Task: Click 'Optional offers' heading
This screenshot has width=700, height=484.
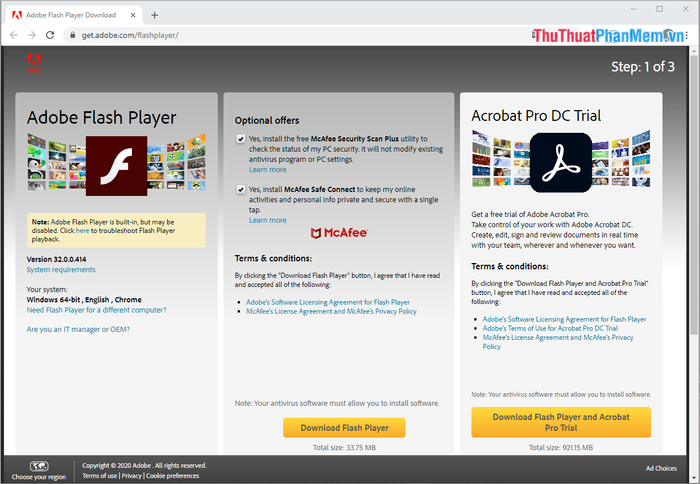Action: (x=267, y=121)
